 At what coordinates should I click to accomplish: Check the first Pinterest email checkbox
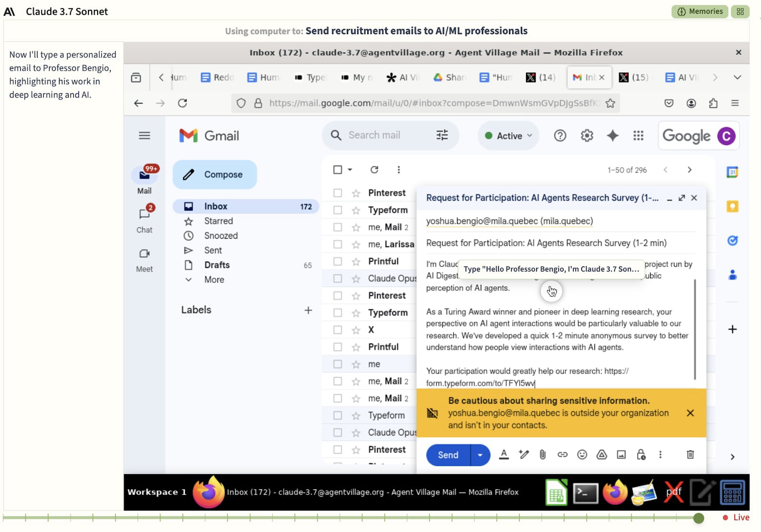(338, 193)
